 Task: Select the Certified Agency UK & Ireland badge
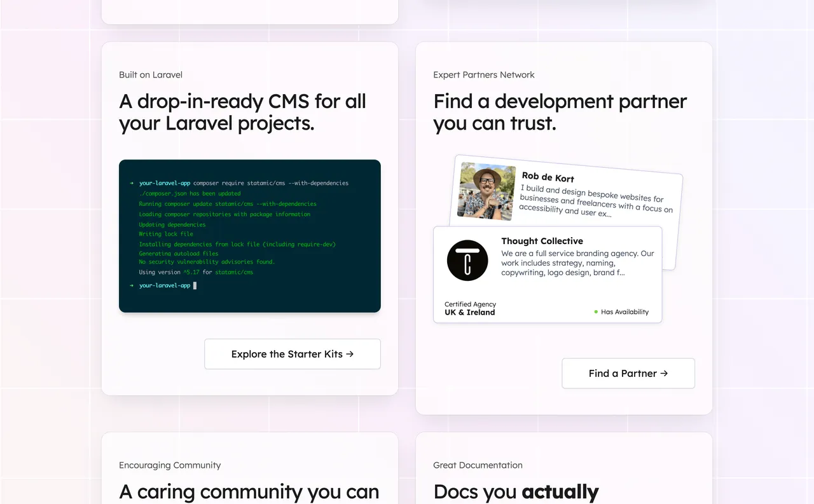(469, 308)
